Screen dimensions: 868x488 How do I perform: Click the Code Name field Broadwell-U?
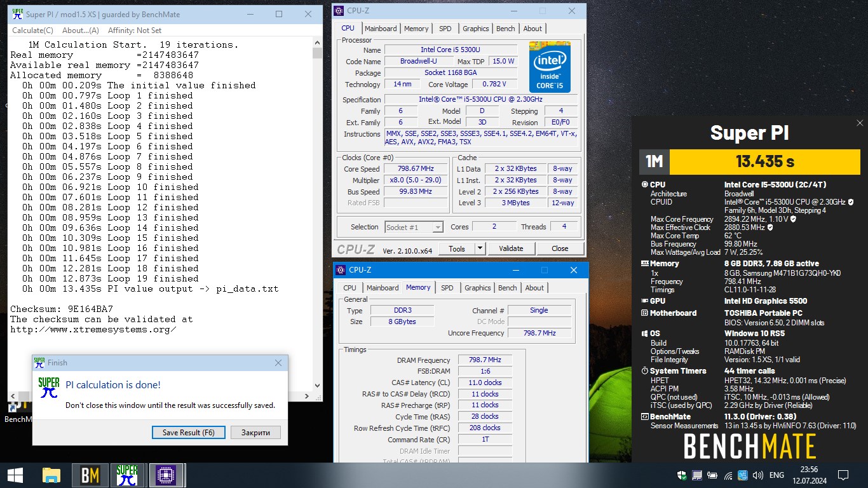coord(418,61)
